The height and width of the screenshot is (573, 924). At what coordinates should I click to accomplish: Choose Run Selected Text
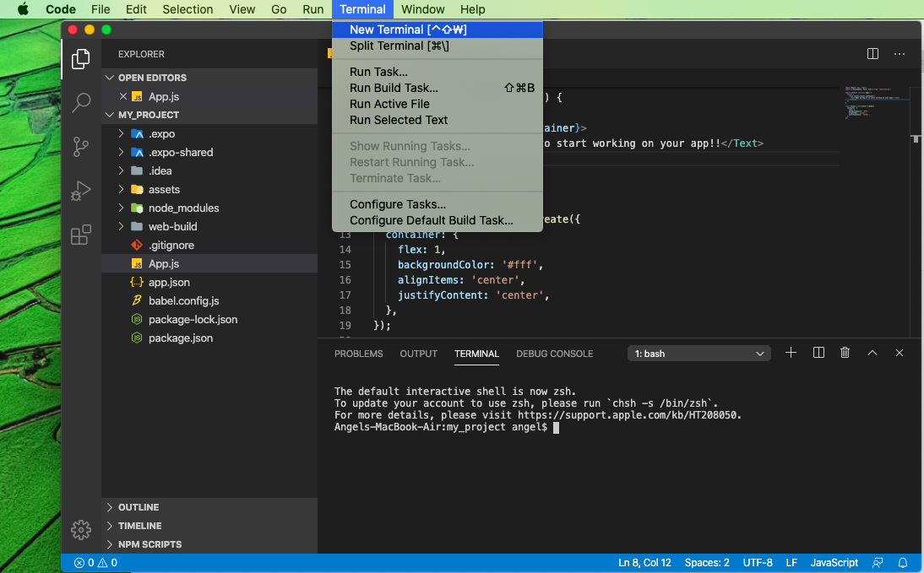[438, 120]
